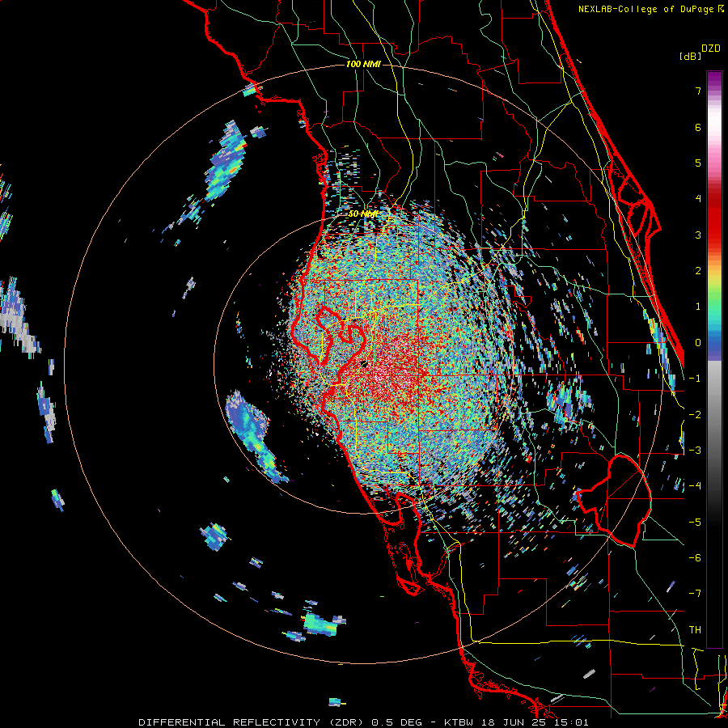Viewport: 728px width, 728px height.
Task: Click the DZD product label above color bar
Action: pyautogui.click(x=711, y=49)
